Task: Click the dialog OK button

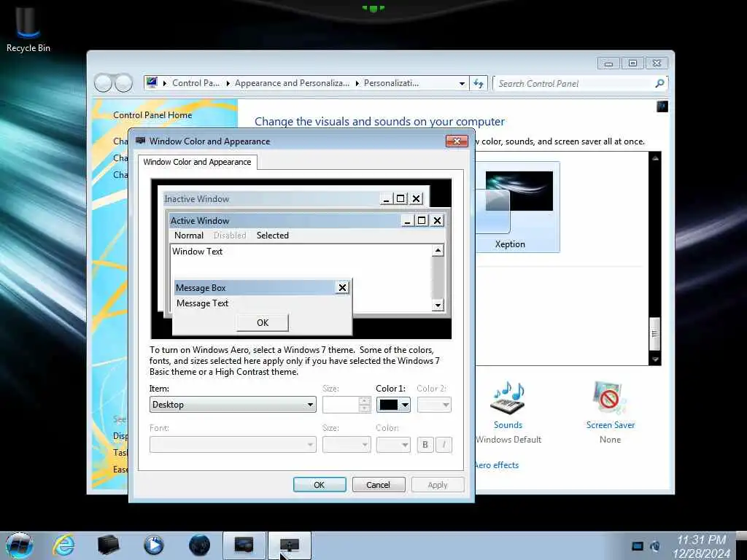Action: [320, 484]
